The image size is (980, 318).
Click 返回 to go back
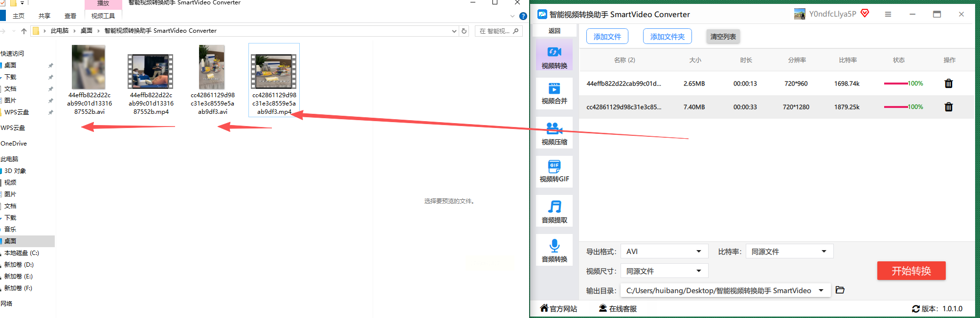(554, 31)
